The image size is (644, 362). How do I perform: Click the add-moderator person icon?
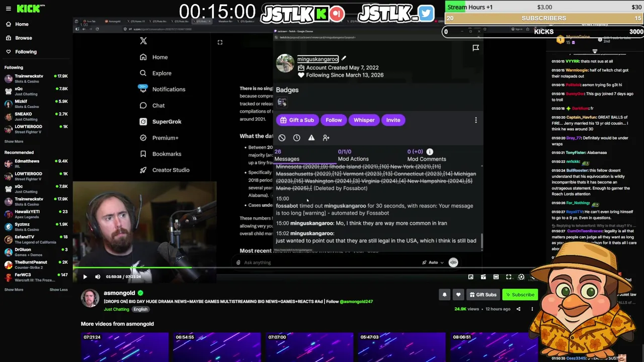pyautogui.click(x=326, y=138)
